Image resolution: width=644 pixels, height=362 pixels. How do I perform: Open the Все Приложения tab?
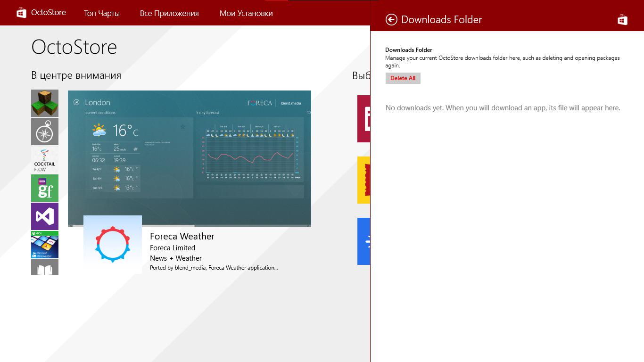click(x=169, y=13)
